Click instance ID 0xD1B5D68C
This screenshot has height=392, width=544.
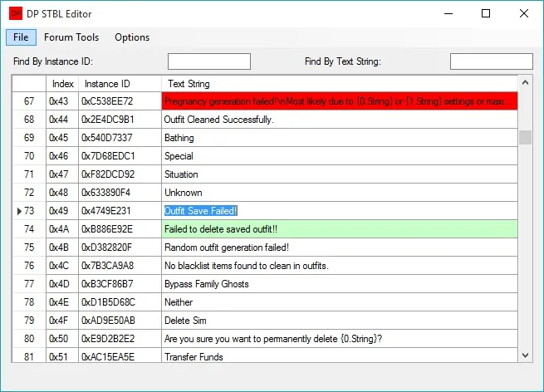click(x=120, y=302)
